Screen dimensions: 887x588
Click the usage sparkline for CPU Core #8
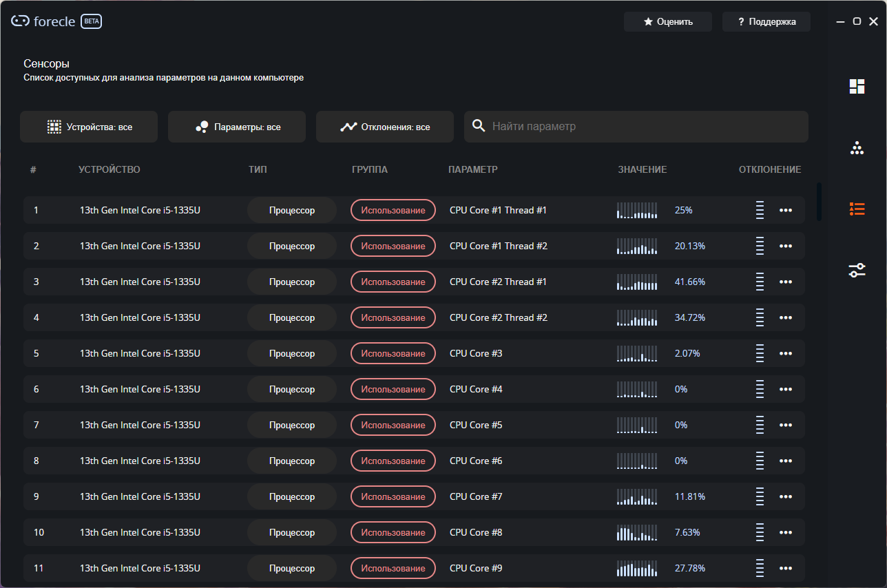637,532
